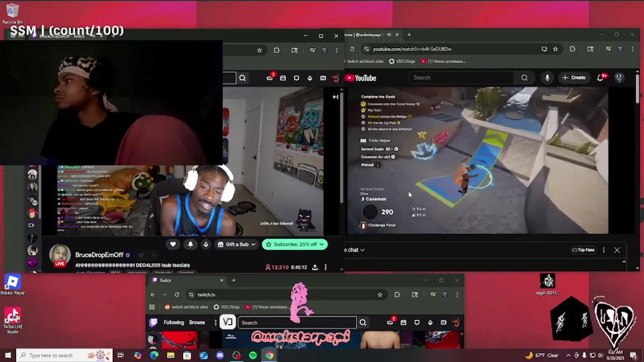Screen dimensions: 644x362
Task: Open the Windows Start menu
Action: pos(8,355)
